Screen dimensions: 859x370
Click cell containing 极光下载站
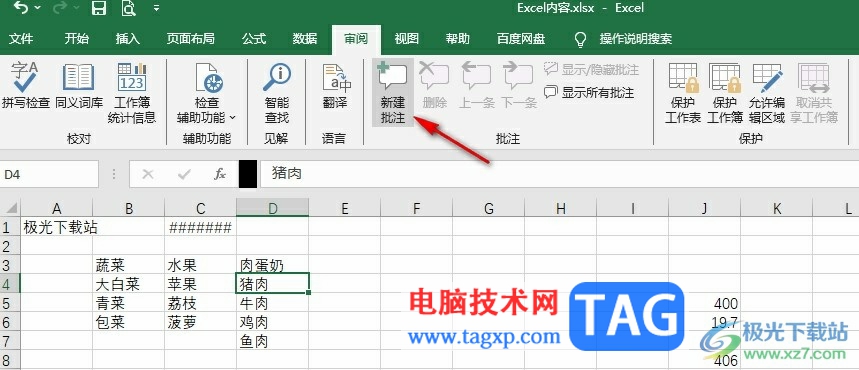[x=57, y=227]
